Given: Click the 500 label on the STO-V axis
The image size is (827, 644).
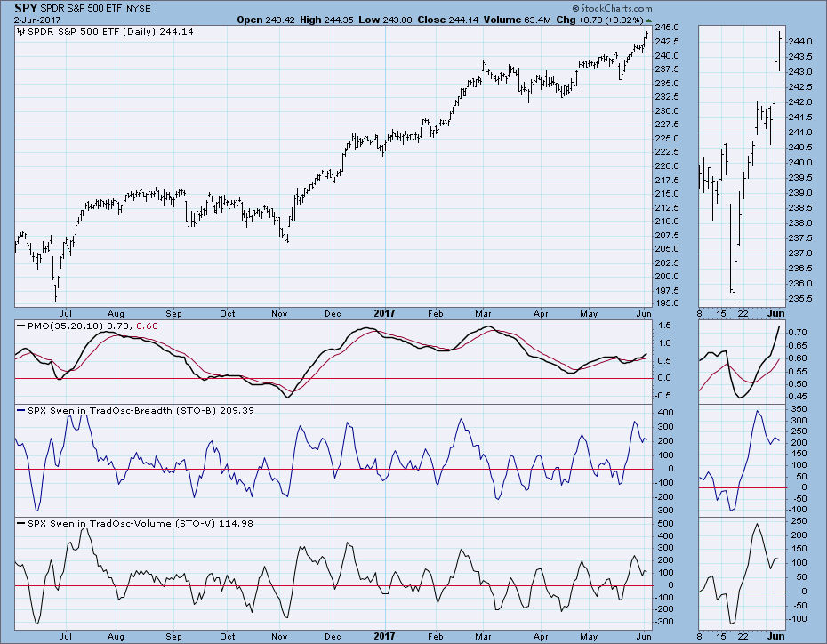Looking at the screenshot, I should (x=666, y=523).
